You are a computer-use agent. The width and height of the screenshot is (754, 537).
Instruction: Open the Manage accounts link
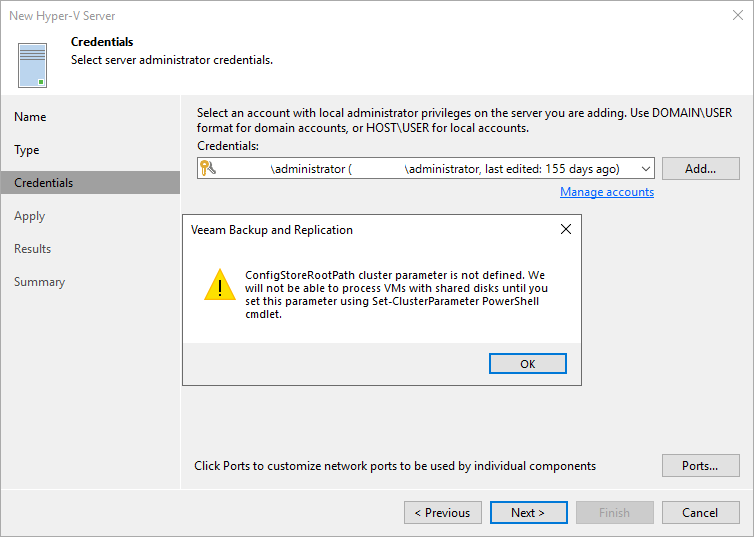pyautogui.click(x=607, y=192)
